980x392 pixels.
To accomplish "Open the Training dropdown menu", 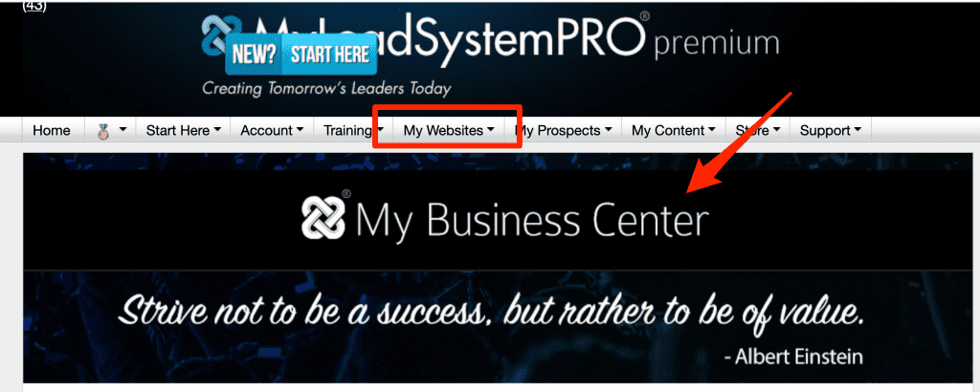I will (x=353, y=130).
